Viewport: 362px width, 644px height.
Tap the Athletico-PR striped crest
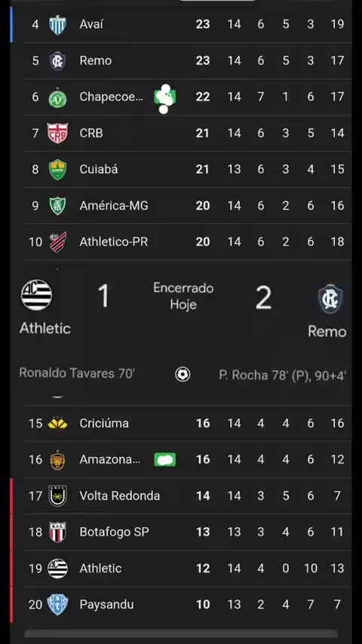(57, 242)
